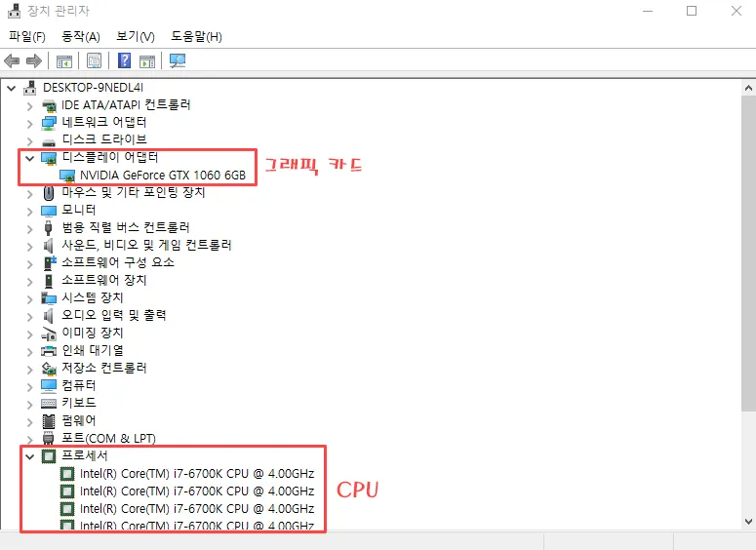Expand the 네트워크 어댑터 node
The image size is (756, 550).
coord(30,124)
